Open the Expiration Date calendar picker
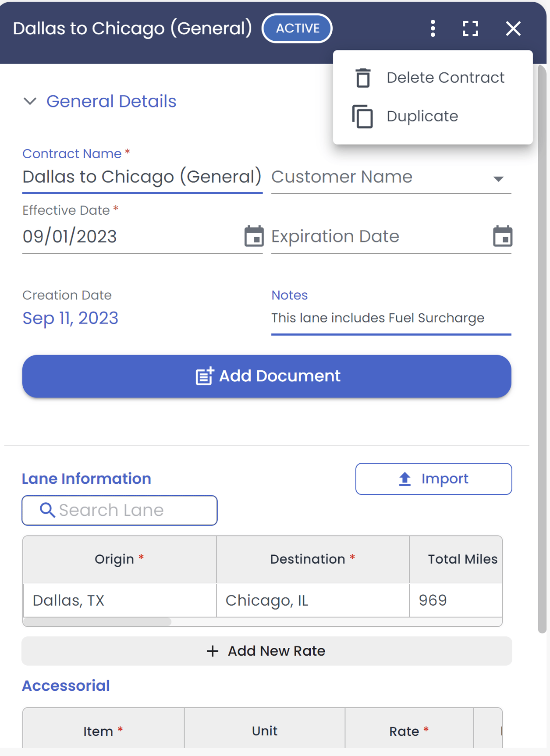 click(502, 236)
